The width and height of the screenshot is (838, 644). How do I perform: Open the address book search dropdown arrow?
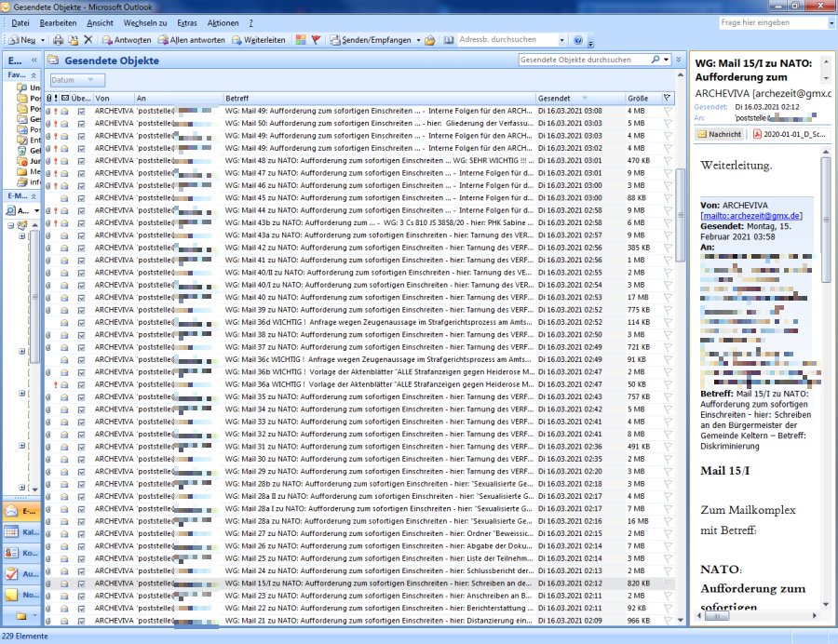point(561,40)
